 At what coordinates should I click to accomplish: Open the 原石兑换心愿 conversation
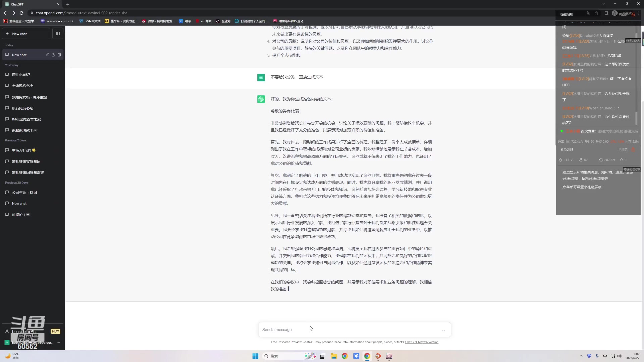tap(33, 108)
